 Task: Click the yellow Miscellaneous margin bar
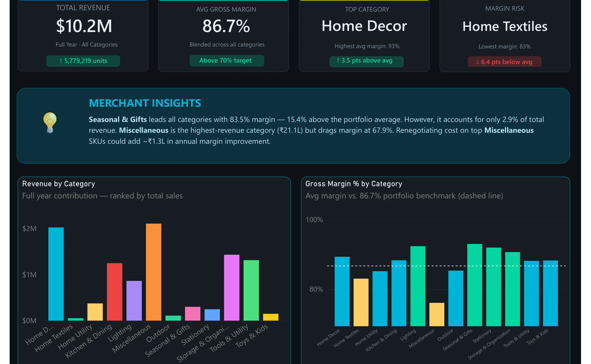pos(437,315)
